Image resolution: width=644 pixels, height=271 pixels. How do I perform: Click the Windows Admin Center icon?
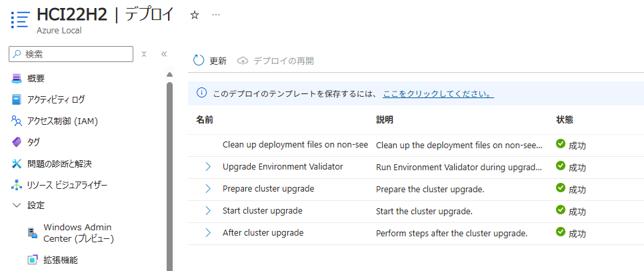[x=33, y=233]
